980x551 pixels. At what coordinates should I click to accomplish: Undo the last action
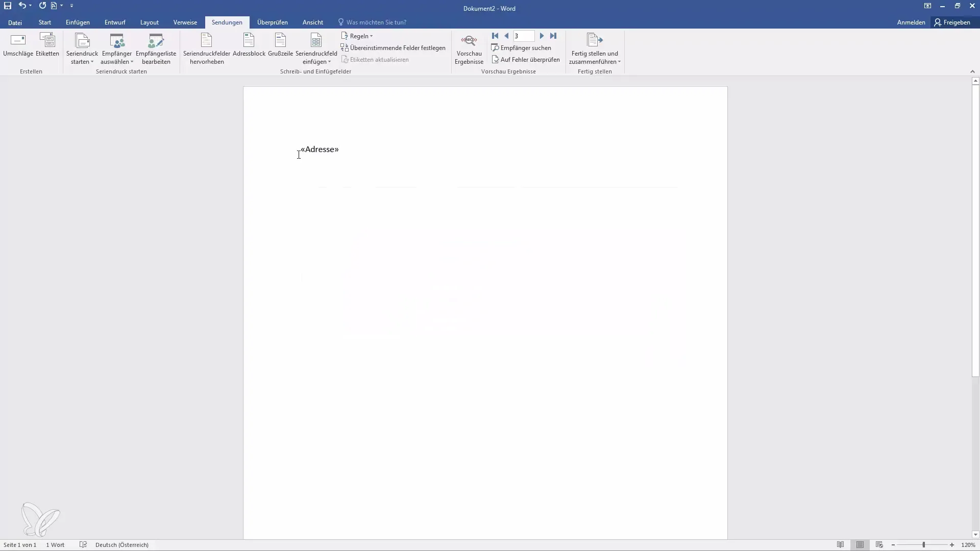(22, 6)
